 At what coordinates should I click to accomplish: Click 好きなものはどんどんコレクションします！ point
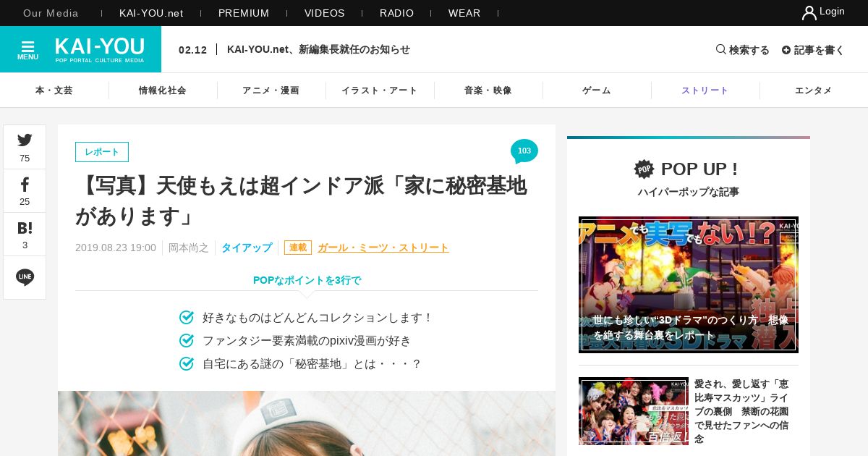318,318
